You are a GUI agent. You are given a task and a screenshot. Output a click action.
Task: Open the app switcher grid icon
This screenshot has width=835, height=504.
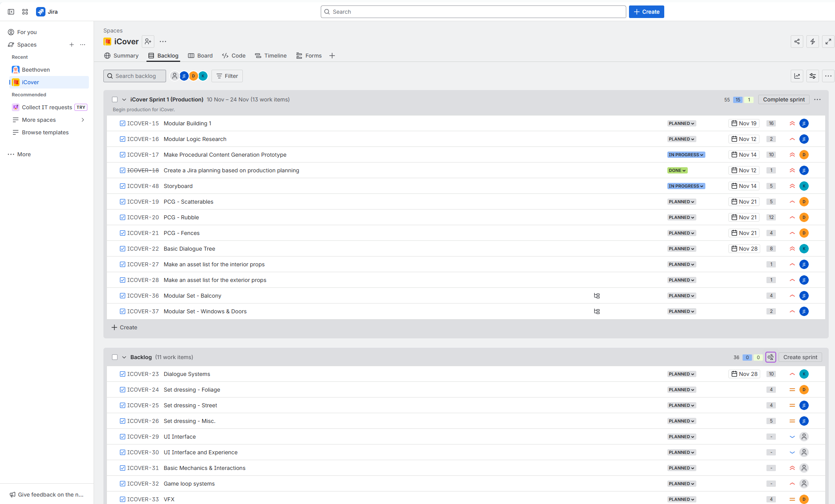25,12
